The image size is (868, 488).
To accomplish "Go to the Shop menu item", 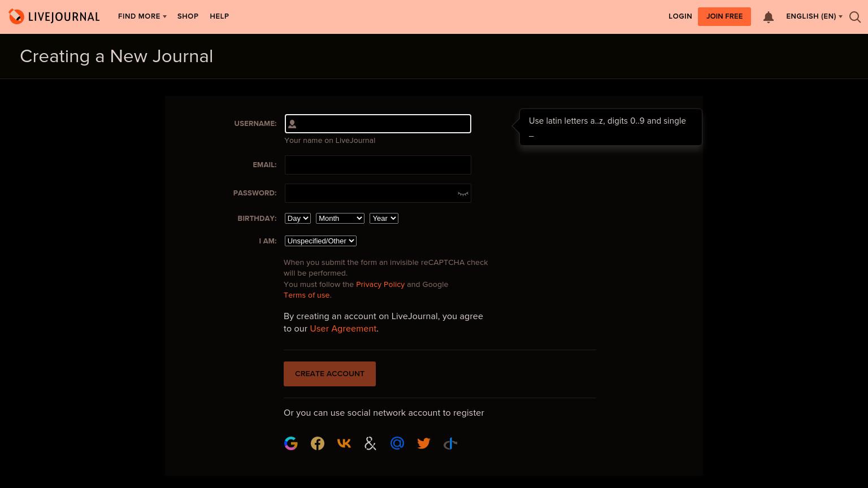I will click(x=188, y=16).
